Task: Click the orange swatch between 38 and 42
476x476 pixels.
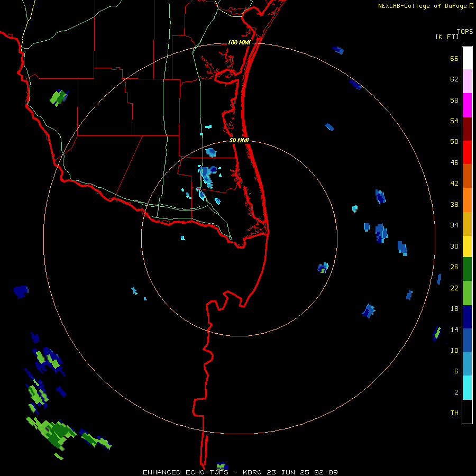Action: [x=467, y=200]
